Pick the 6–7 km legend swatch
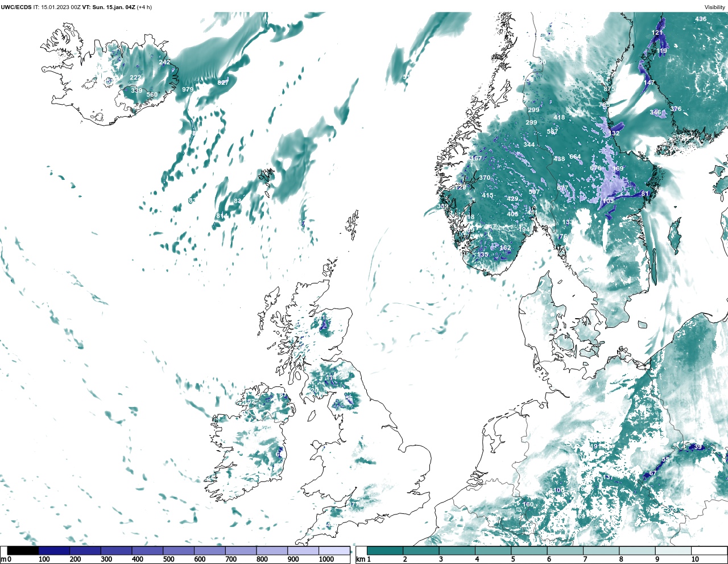Viewport: 728px width, 564px height. tap(565, 551)
